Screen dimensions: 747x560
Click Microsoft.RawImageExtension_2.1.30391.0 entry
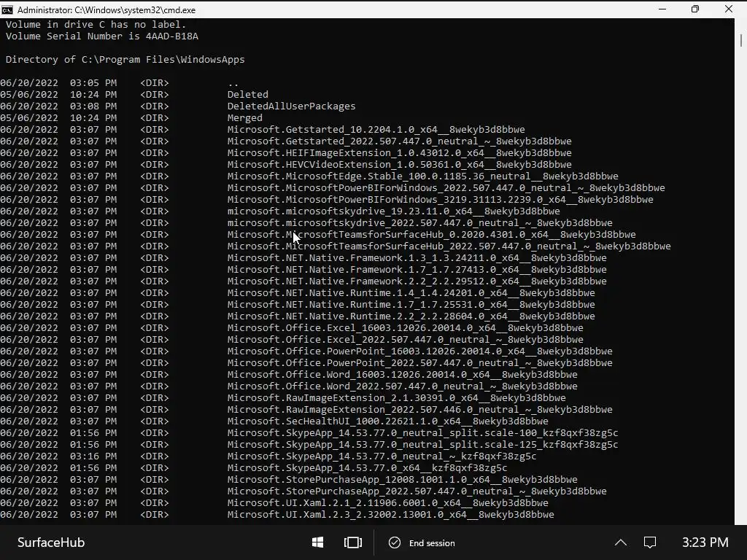pos(396,397)
